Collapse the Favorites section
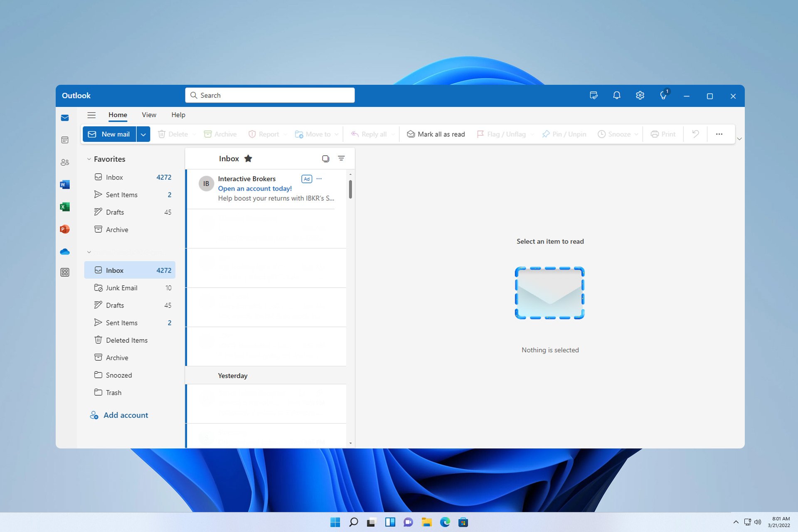This screenshot has height=532, width=798. click(89, 159)
